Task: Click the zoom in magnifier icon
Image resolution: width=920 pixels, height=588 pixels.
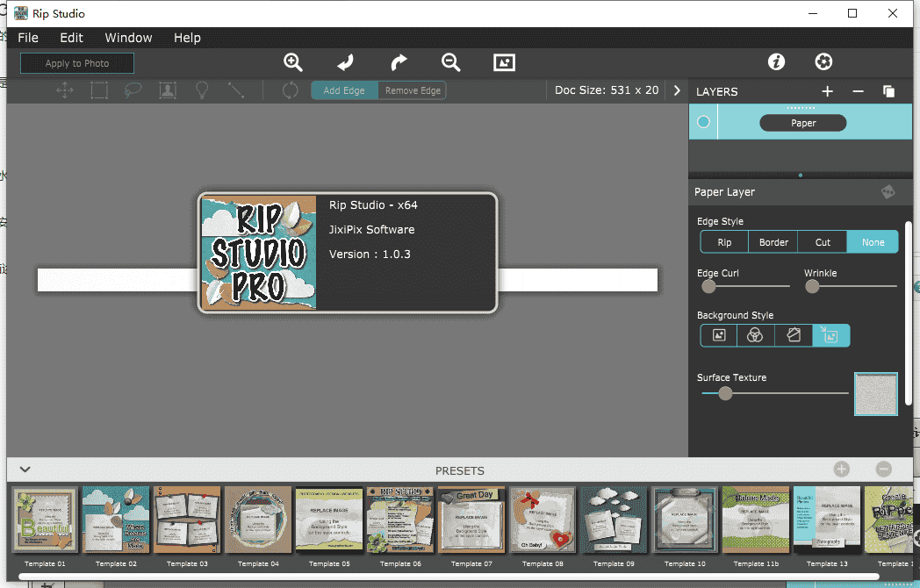Action: (293, 62)
